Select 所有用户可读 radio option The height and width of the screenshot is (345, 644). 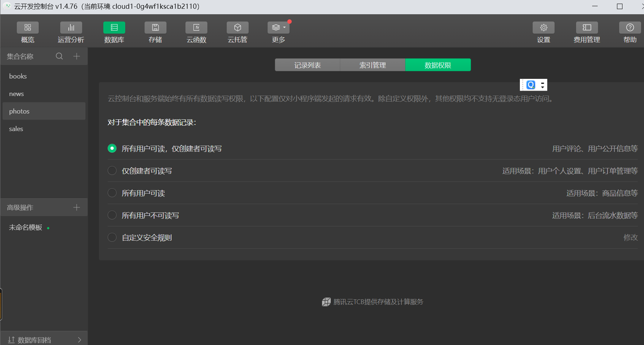[112, 193]
